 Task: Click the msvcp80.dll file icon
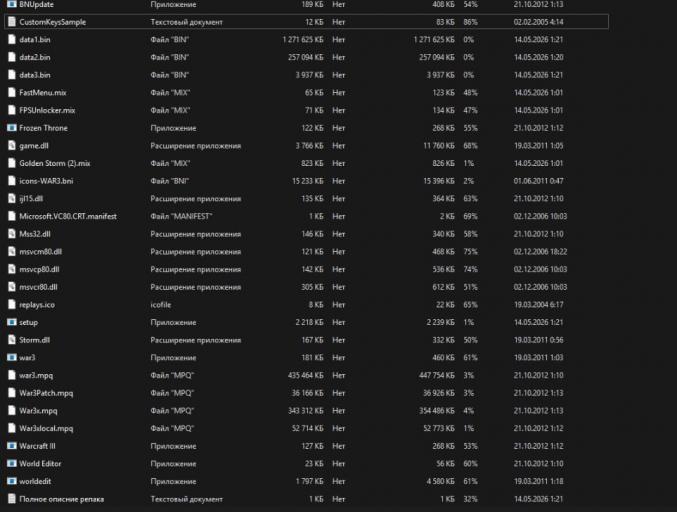(x=12, y=270)
